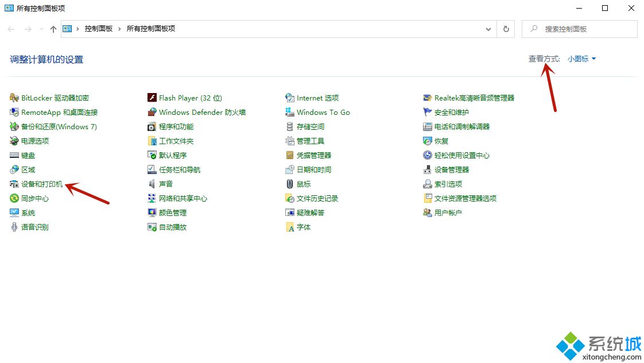644x363 pixels.
Task: Go up one level with up arrow
Action: (x=53, y=29)
